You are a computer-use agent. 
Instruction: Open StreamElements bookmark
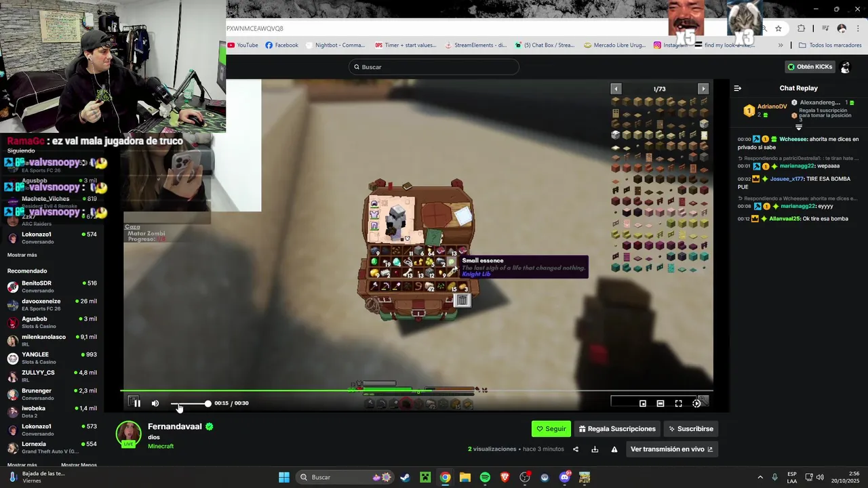[x=476, y=45]
